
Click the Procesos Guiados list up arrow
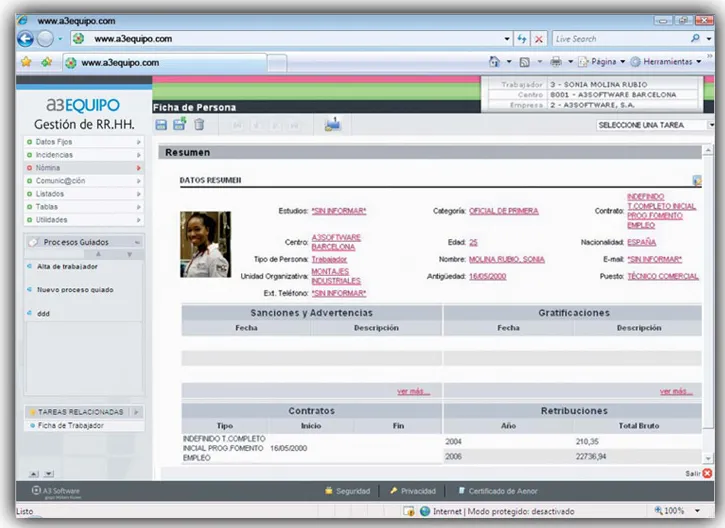(98, 254)
